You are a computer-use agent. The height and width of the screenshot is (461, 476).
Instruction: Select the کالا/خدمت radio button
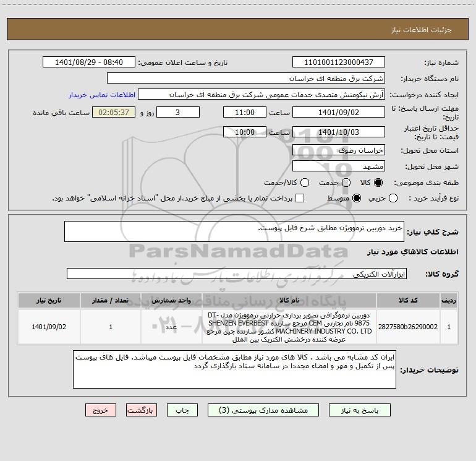click(305, 183)
